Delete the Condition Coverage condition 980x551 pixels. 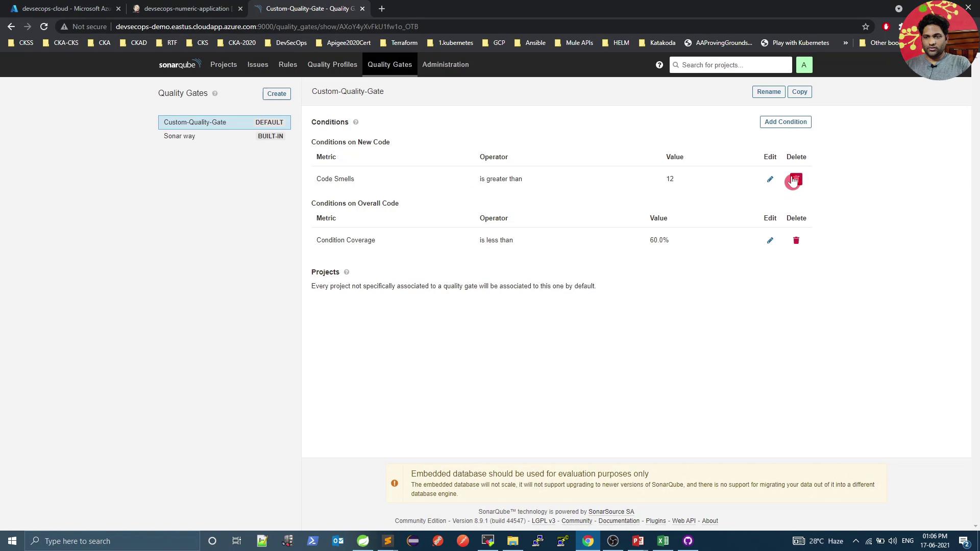(796, 240)
